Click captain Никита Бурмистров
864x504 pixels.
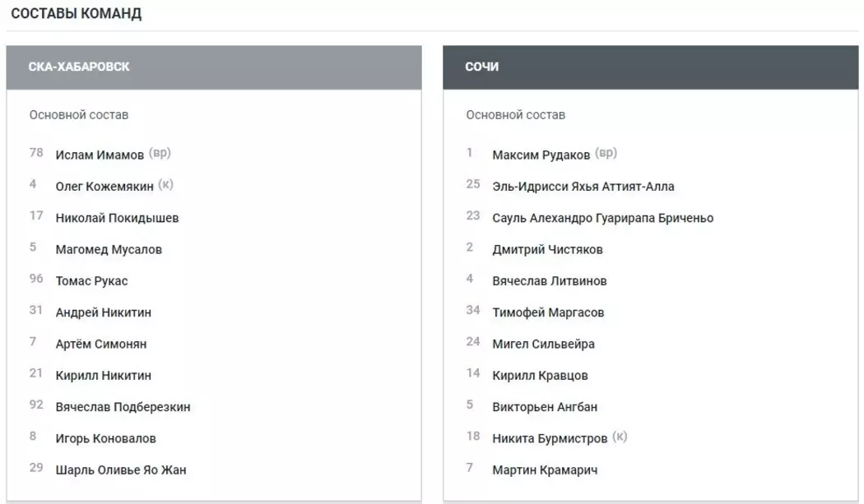550,439
